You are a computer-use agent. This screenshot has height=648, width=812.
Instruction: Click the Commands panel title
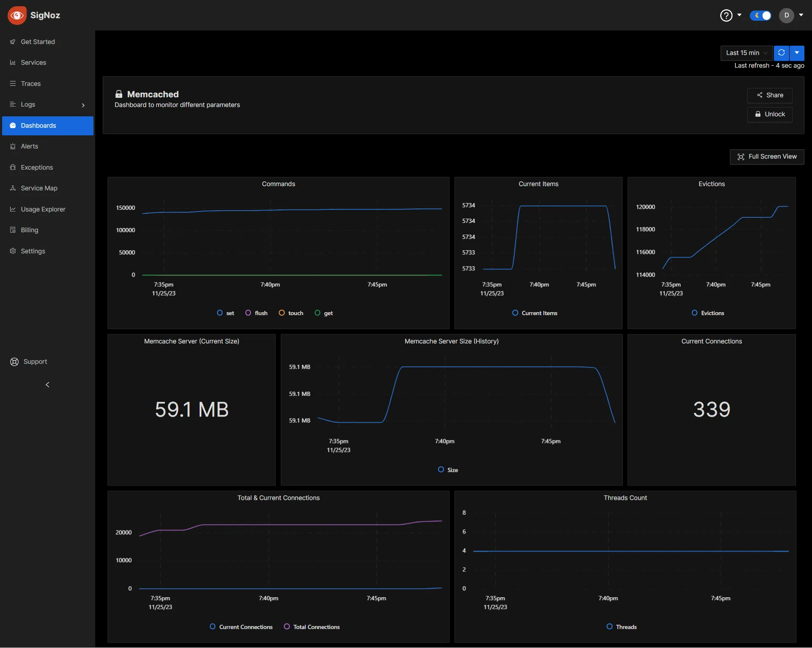(278, 184)
